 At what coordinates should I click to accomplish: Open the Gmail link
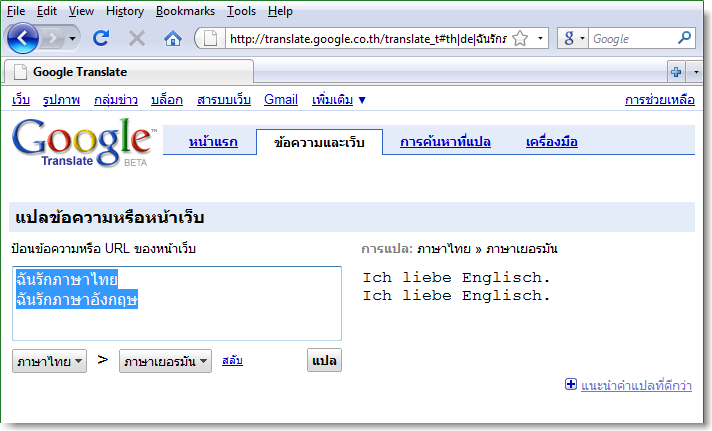click(x=281, y=99)
